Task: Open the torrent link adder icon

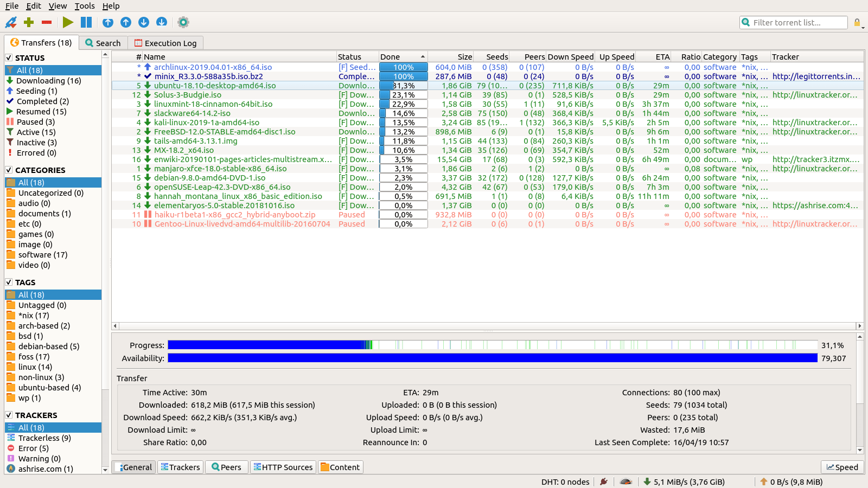Action: 11,22
